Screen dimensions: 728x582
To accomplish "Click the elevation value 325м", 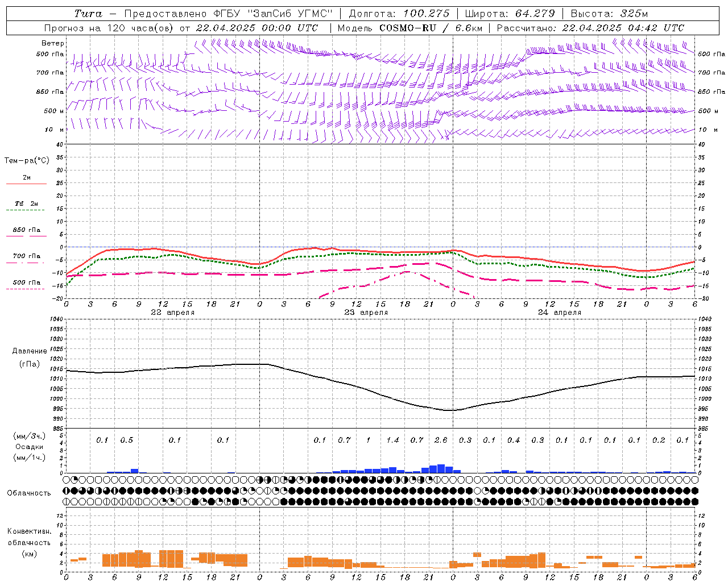I will (634, 14).
